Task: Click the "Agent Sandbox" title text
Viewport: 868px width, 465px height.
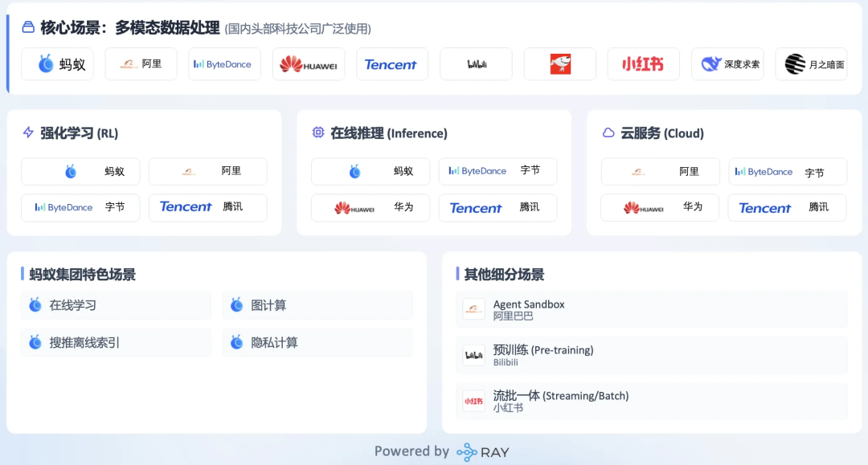Action: tap(529, 304)
